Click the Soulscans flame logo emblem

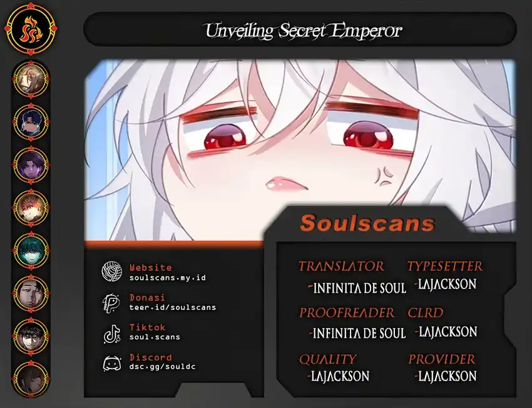[31, 29]
